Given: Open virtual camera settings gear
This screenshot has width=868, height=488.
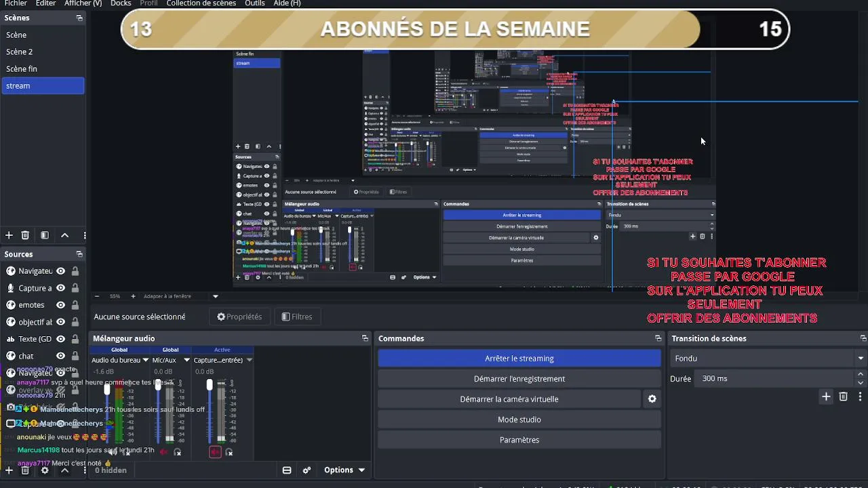Looking at the screenshot, I should pyautogui.click(x=652, y=399).
